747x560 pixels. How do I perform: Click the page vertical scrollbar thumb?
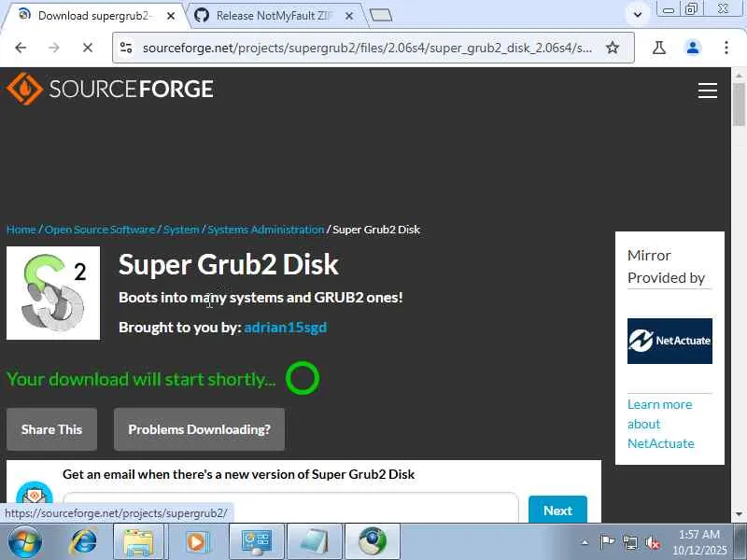click(739, 105)
